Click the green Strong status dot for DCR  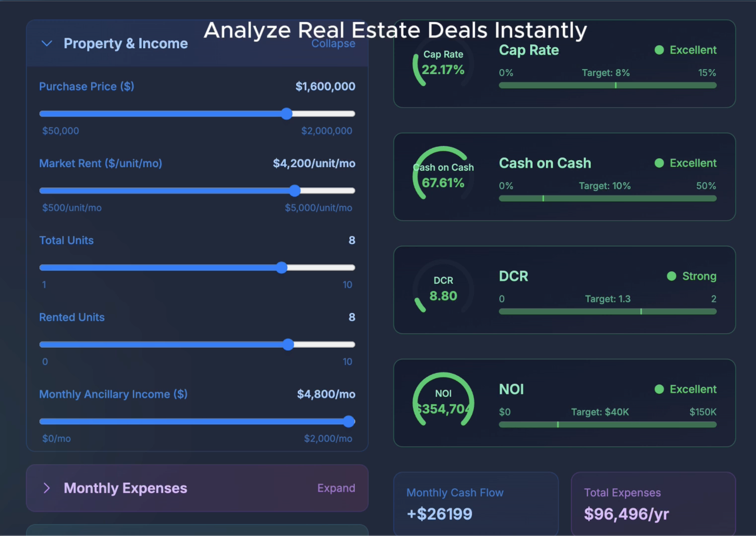click(672, 276)
